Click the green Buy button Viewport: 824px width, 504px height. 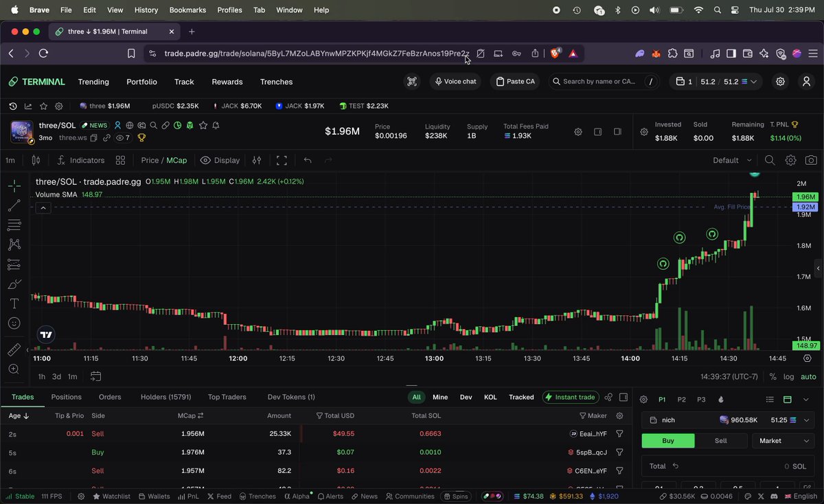tap(668, 441)
